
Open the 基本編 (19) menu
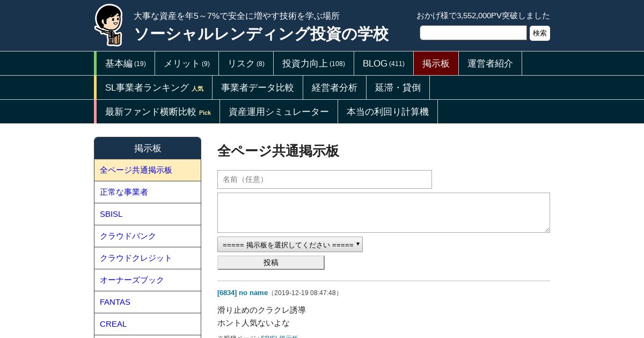pos(126,63)
